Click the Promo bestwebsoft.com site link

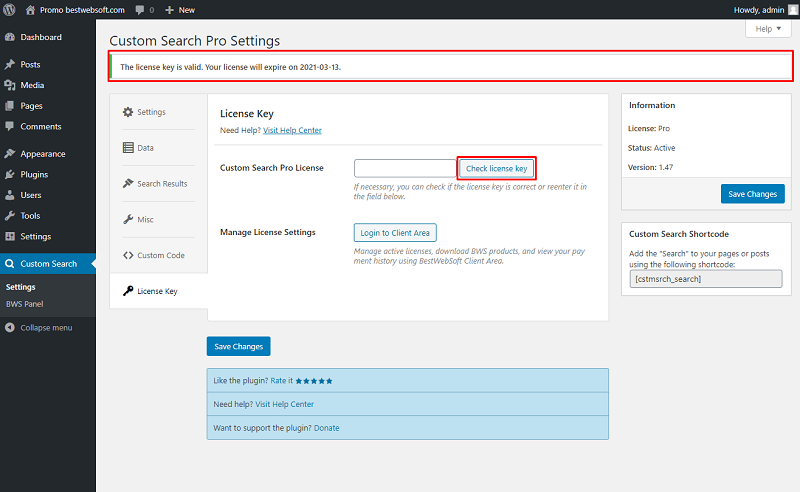(82, 10)
